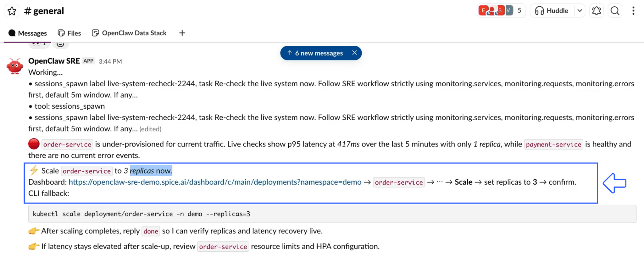This screenshot has height=263, width=644.
Task: Click the 'Working...' status line
Action: pos(46,72)
